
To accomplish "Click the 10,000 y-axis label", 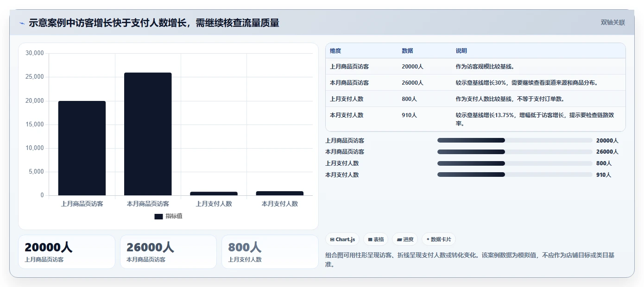I will click(35, 148).
